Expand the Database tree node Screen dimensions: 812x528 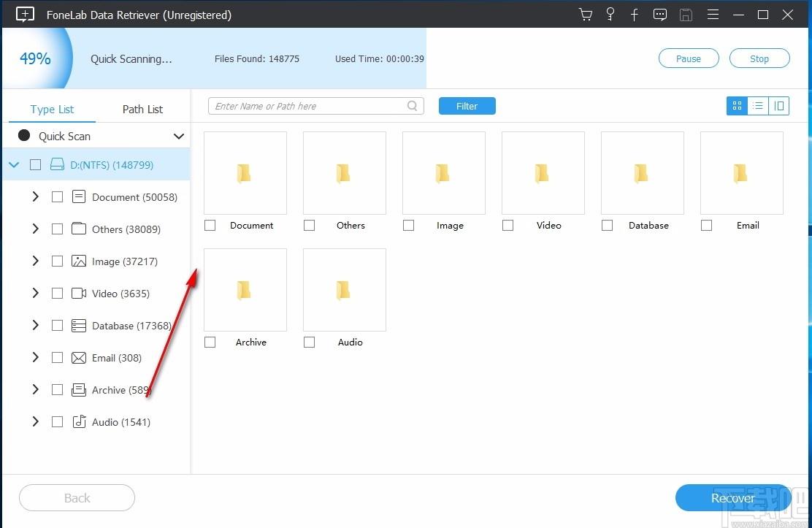click(35, 326)
